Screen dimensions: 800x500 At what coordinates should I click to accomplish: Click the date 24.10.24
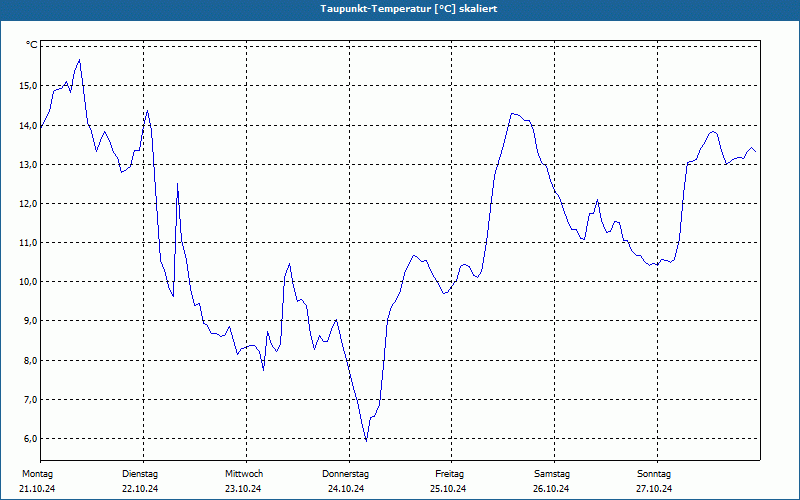click(x=346, y=489)
